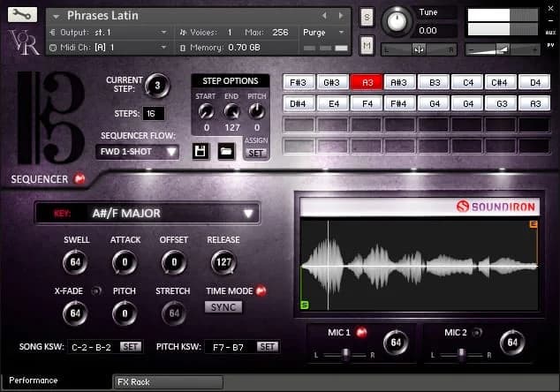Viewport: 560px width, 392px height.
Task: Adjust the ATTACK knob
Action: pos(125,262)
